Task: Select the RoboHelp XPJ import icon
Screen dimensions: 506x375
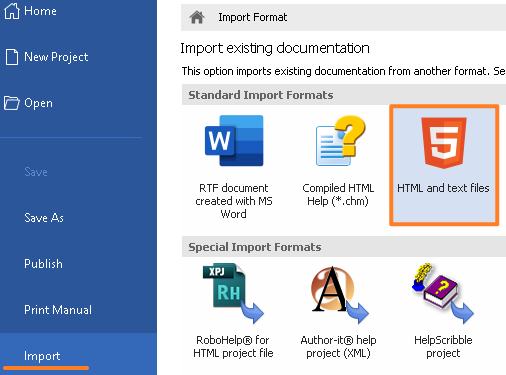Action: pyautogui.click(x=233, y=293)
